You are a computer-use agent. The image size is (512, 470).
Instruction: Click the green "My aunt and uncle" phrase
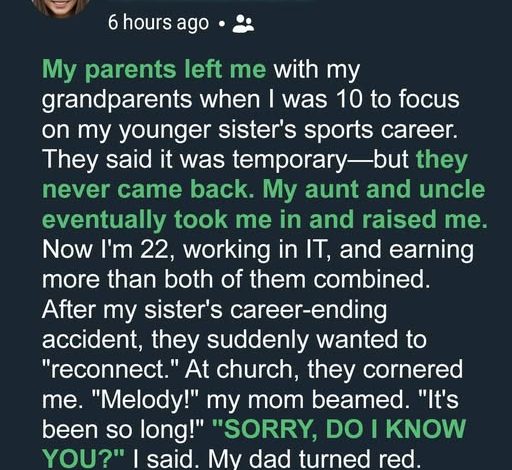pos(374,189)
